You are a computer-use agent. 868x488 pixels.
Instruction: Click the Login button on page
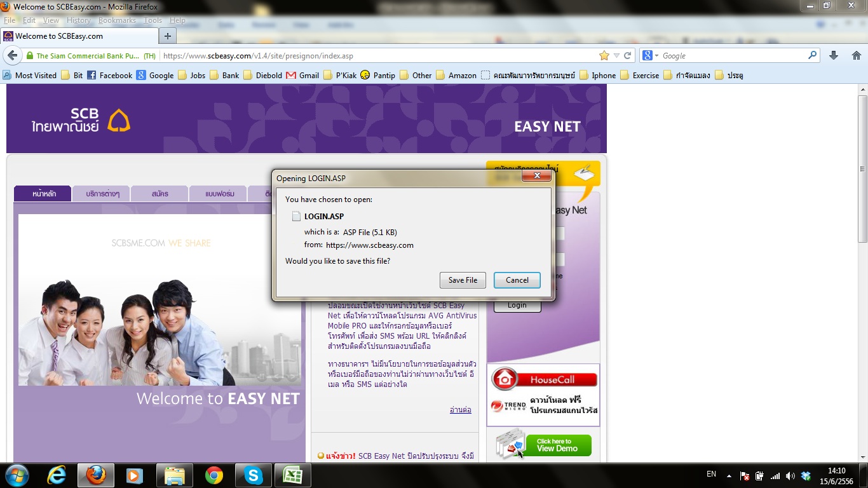pos(517,305)
